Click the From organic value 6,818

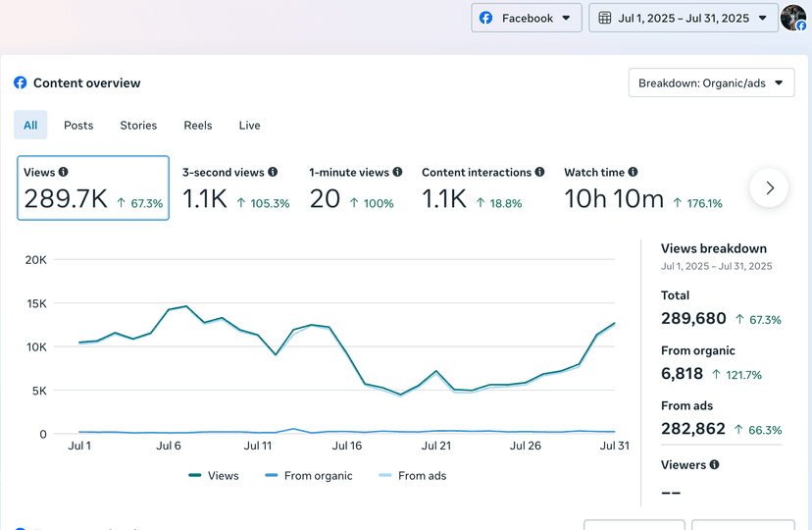[x=682, y=374]
